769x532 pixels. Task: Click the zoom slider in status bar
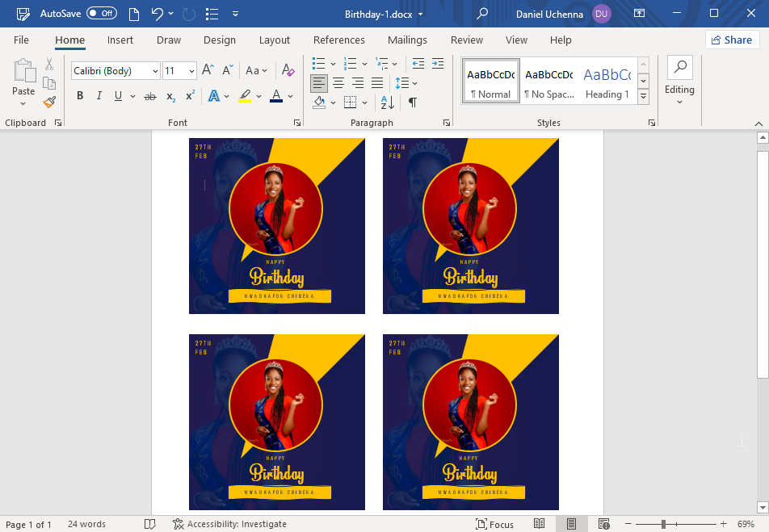[663, 524]
